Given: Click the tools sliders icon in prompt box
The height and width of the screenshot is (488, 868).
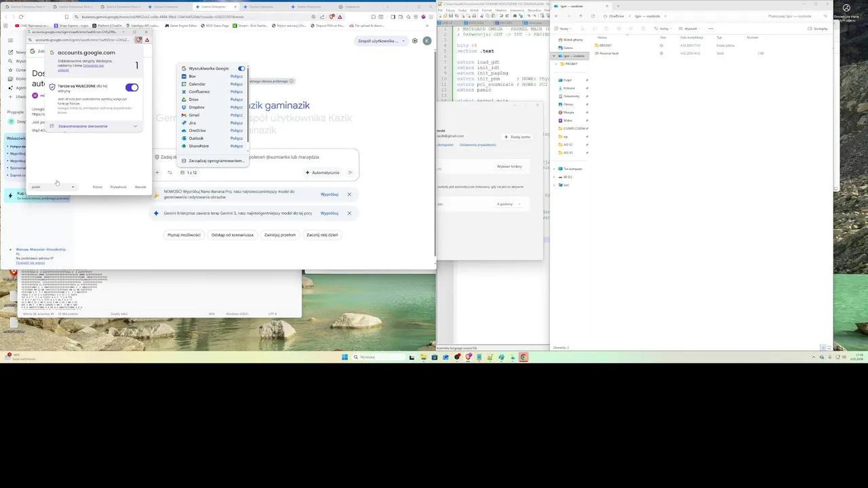Looking at the screenshot, I should click(x=170, y=172).
